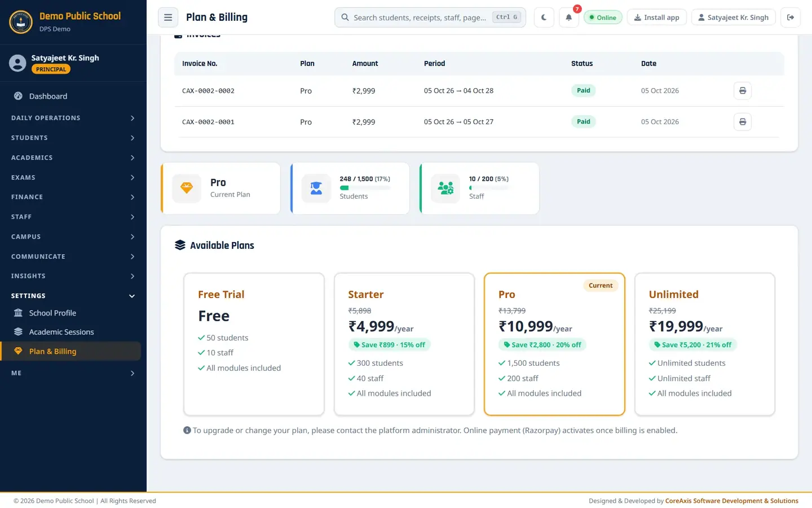Open notifications bell icon
Image resolution: width=812 pixels, height=508 pixels.
pos(568,17)
